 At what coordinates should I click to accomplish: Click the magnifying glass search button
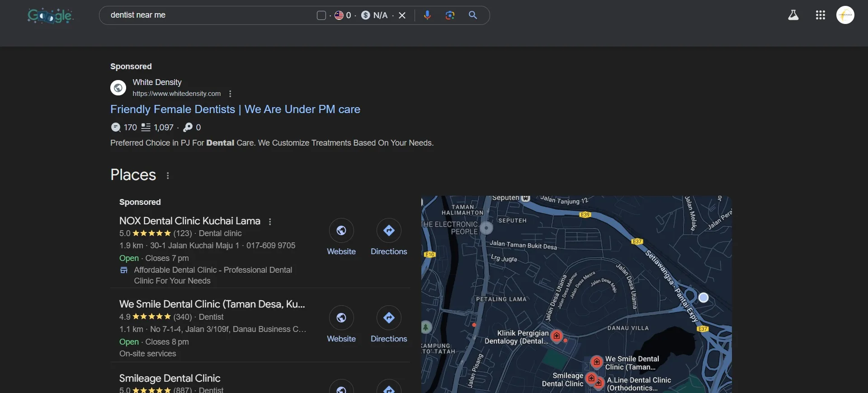pos(473,15)
